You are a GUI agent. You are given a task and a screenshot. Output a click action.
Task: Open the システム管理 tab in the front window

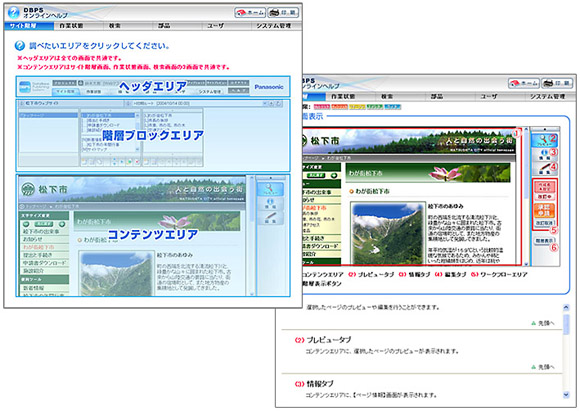coord(274,26)
